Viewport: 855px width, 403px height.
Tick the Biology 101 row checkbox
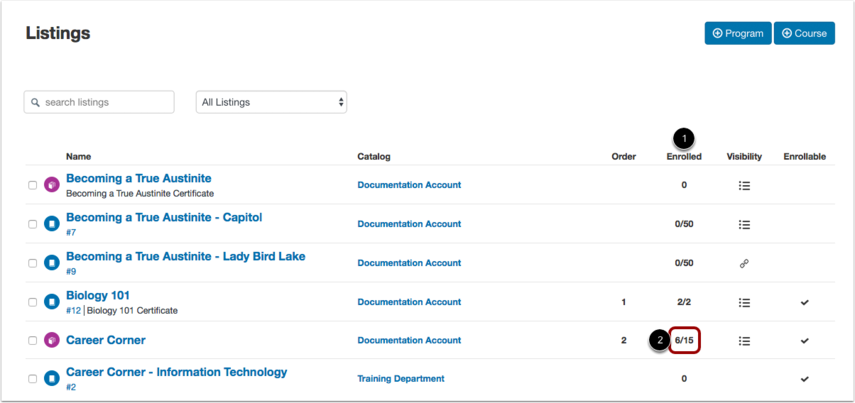(x=33, y=302)
